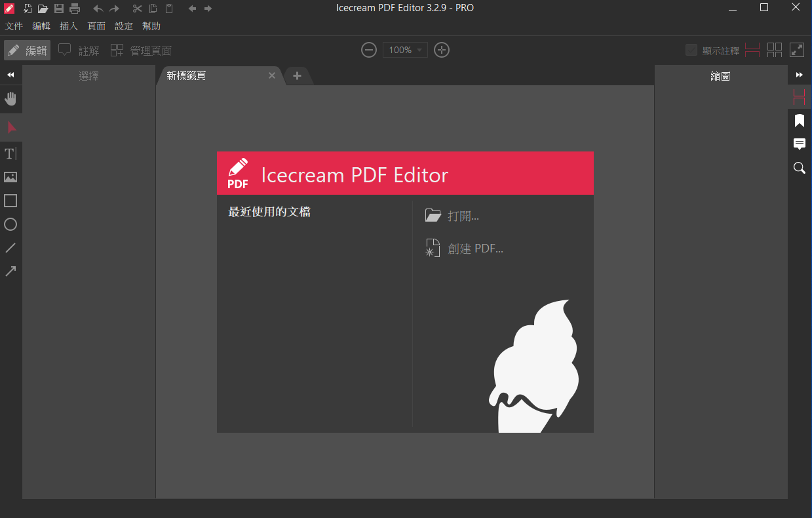Click the Icecream PDF Editor app icon
The height and width of the screenshot is (518, 812).
pos(9,9)
